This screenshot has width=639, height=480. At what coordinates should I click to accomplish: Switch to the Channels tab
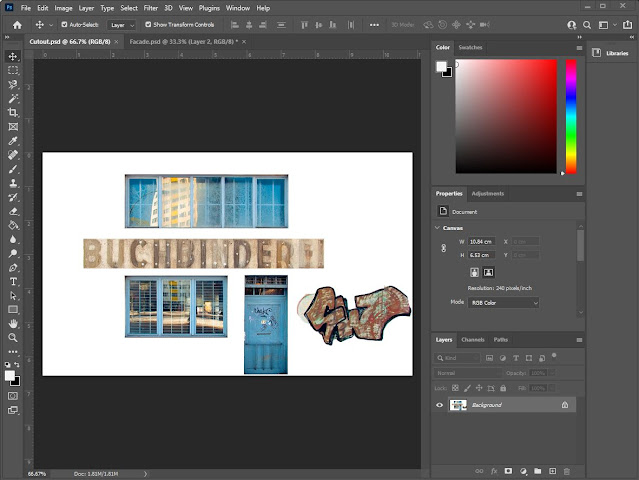[473, 339]
